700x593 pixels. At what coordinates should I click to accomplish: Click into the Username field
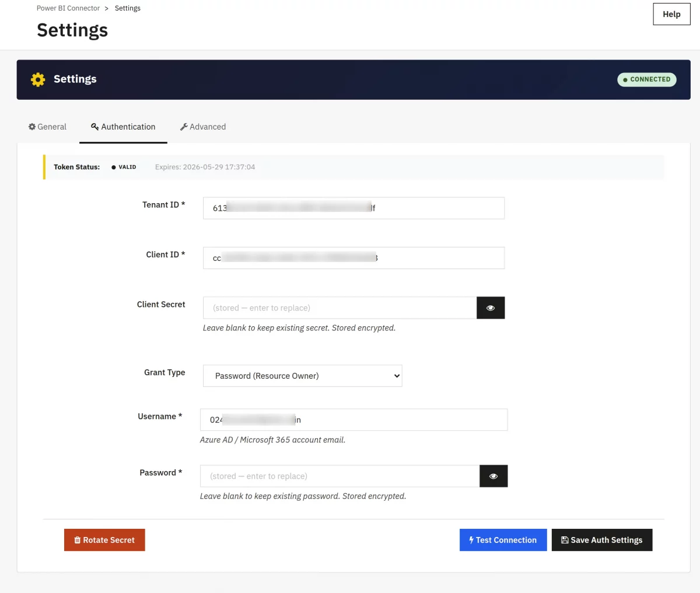tap(353, 420)
